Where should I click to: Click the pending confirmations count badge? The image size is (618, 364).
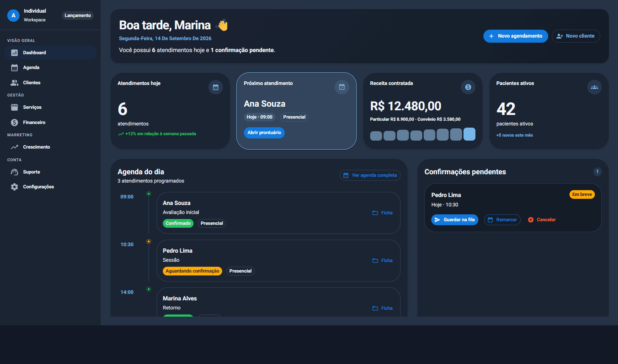click(597, 172)
